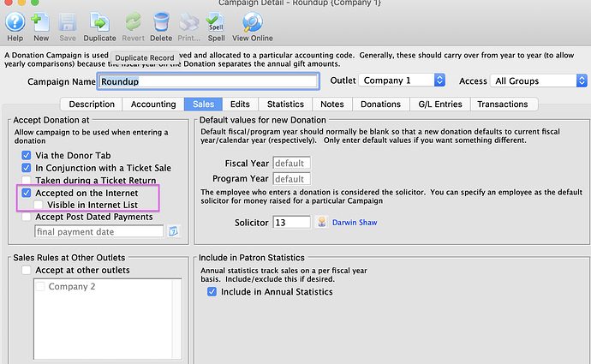This screenshot has width=591, height=364.
Task: Check Visible in Internet List
Action: click(x=38, y=205)
